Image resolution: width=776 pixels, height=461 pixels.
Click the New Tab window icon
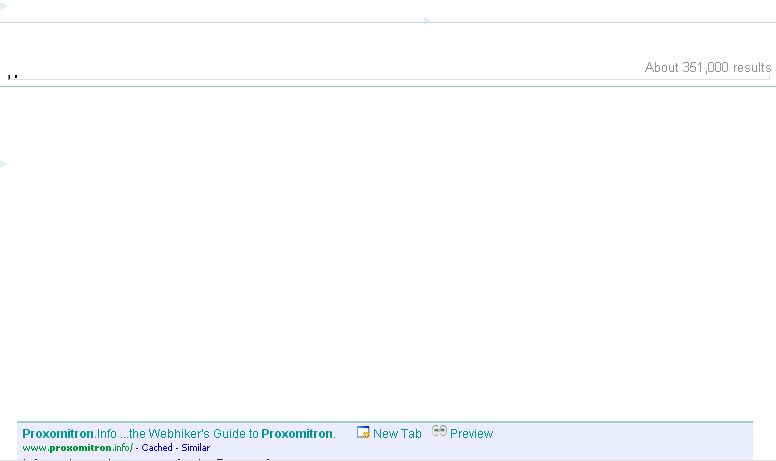click(363, 432)
